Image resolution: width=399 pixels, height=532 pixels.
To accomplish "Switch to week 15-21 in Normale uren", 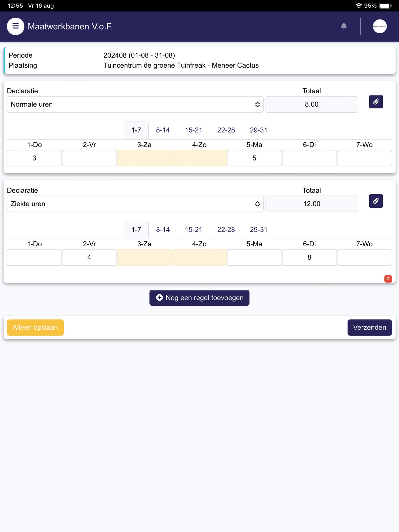I will coord(193,130).
